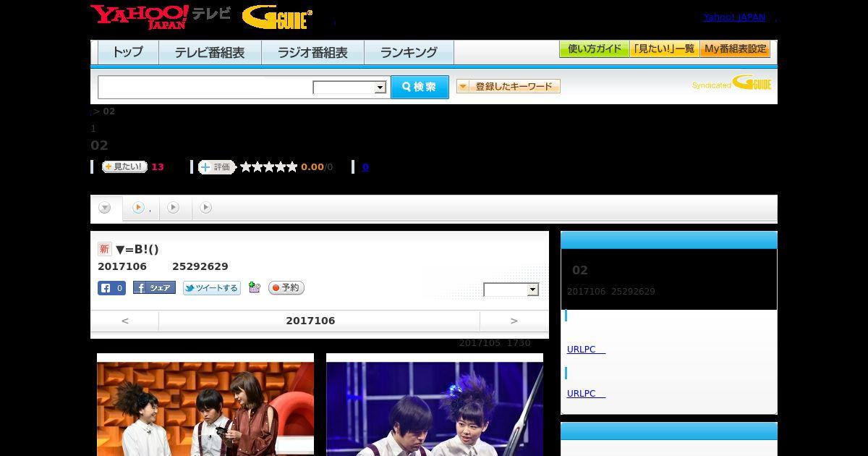Open My番組表設定

coord(735,49)
